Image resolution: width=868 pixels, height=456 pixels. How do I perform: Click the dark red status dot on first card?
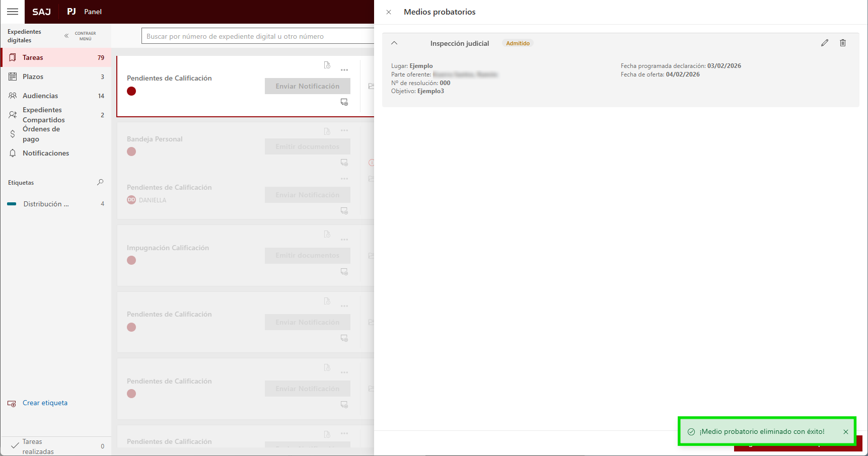click(131, 91)
